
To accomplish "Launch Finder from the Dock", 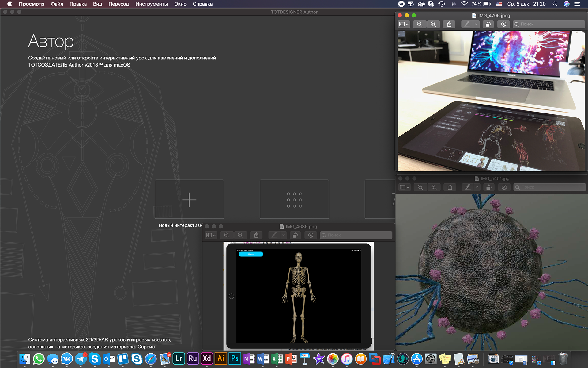I will click(25, 358).
